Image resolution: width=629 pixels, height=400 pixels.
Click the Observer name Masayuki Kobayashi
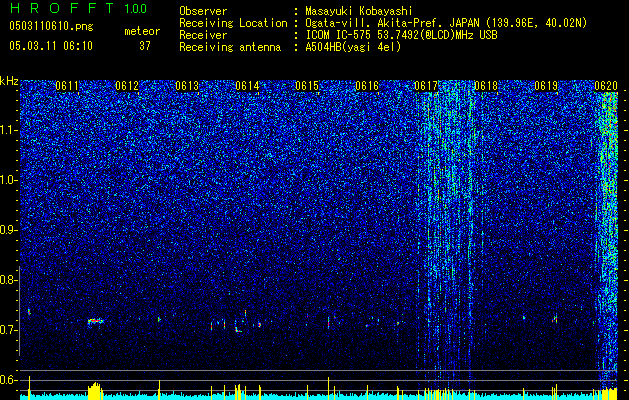[359, 12]
